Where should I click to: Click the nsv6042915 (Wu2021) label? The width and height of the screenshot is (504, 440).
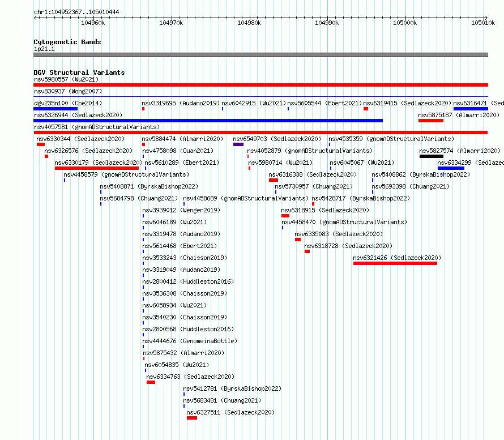point(254,103)
